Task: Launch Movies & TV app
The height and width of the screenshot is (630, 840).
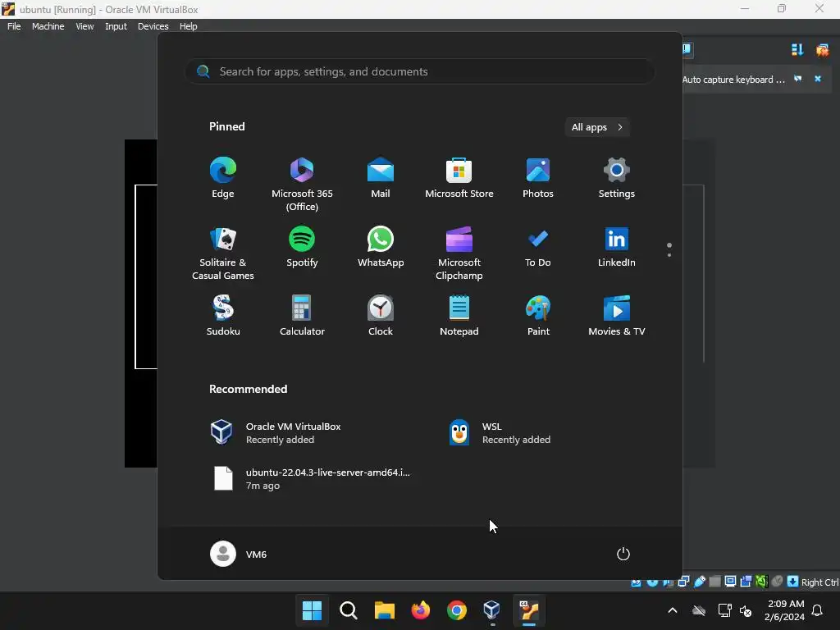Action: tap(617, 316)
